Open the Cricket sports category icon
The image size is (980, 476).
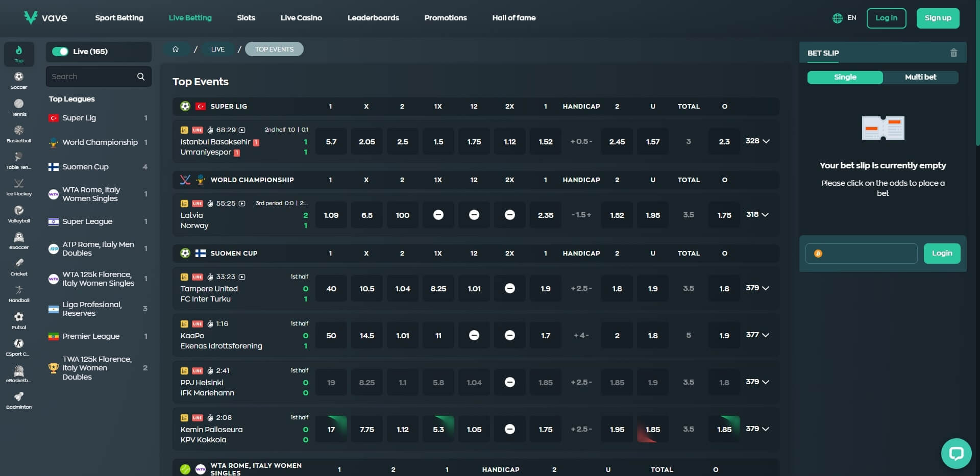[x=19, y=263]
